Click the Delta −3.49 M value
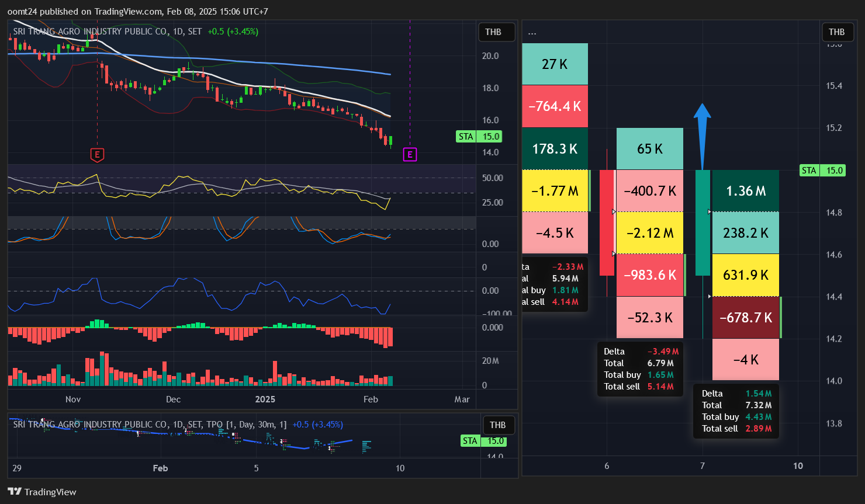This screenshot has height=504, width=865. coord(663,352)
